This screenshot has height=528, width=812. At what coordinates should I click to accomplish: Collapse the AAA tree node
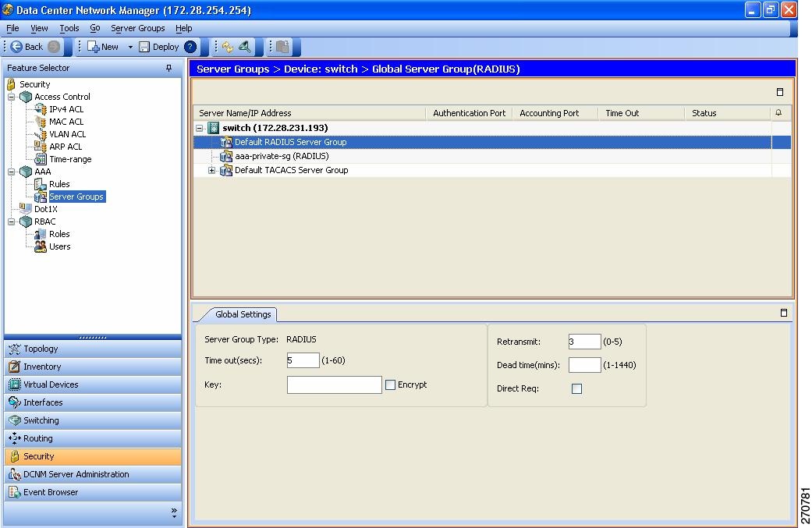pos(12,172)
